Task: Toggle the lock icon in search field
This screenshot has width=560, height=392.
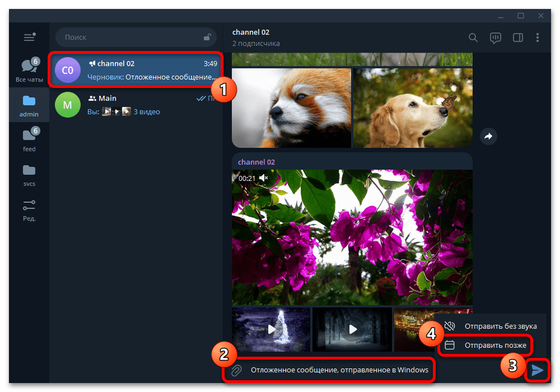Action: [207, 37]
